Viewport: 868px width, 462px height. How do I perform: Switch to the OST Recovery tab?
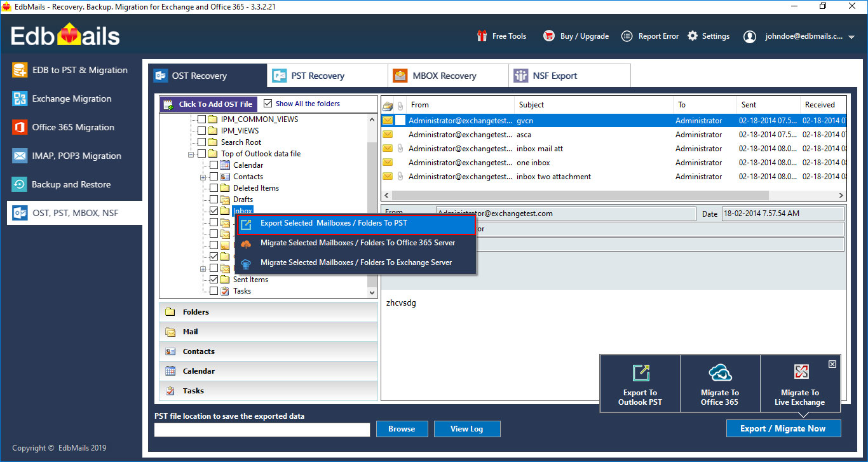(x=207, y=76)
